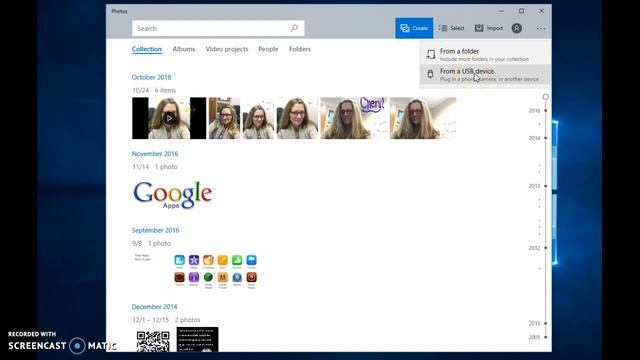Open the November 2016 heading link
This screenshot has height=360, width=640.
point(155,154)
